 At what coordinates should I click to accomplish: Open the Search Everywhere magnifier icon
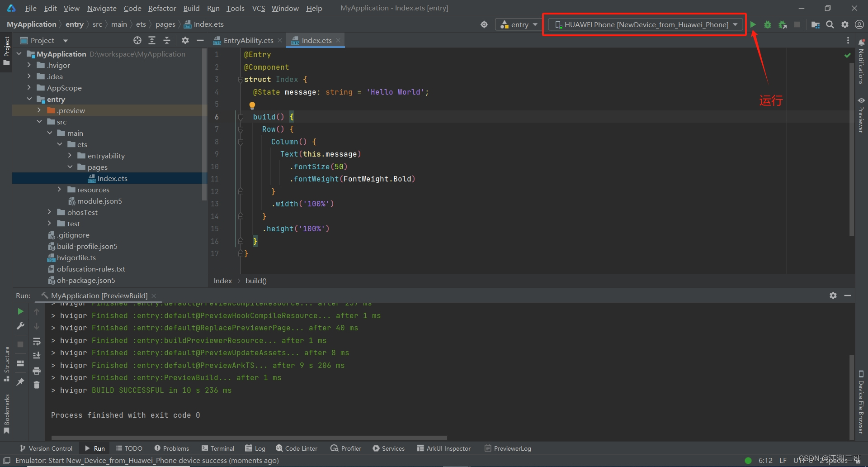(x=830, y=24)
